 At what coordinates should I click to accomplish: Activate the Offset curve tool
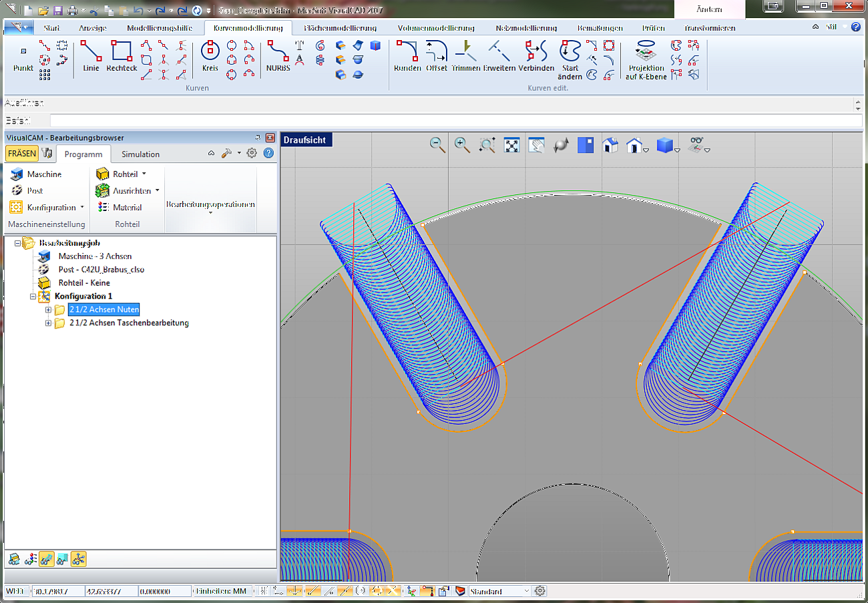(436, 58)
